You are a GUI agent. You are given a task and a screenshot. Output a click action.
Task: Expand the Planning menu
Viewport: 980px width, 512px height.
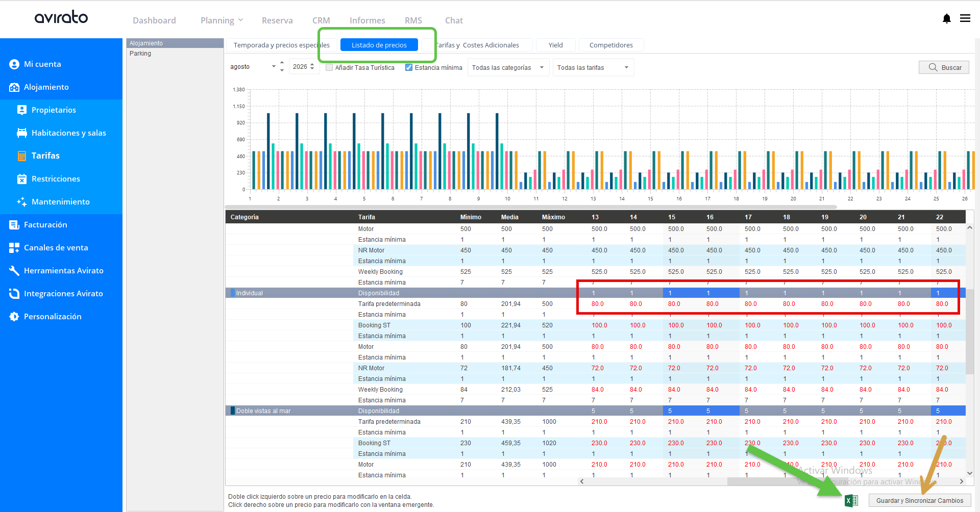point(222,20)
